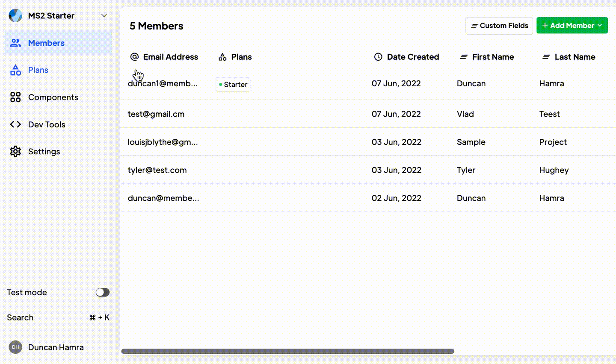Switch to the Members section
The image size is (616, 364).
[46, 43]
